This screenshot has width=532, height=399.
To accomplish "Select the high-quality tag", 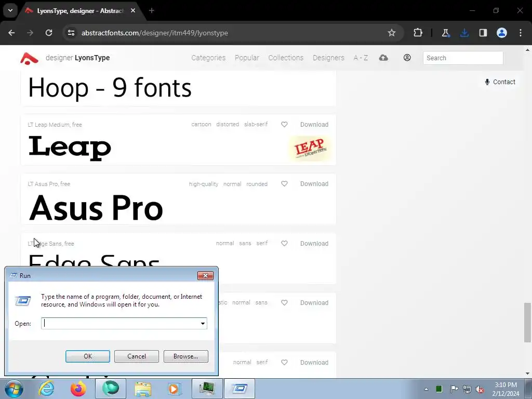I will (x=204, y=184).
